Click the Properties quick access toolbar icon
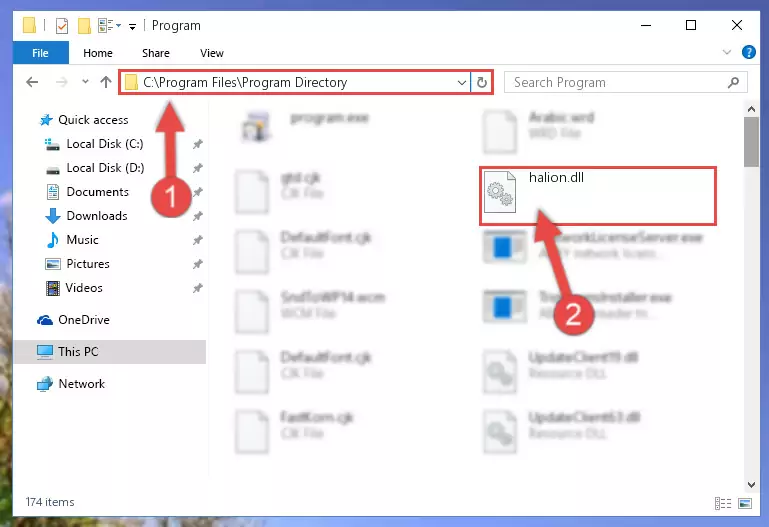 pyautogui.click(x=62, y=25)
